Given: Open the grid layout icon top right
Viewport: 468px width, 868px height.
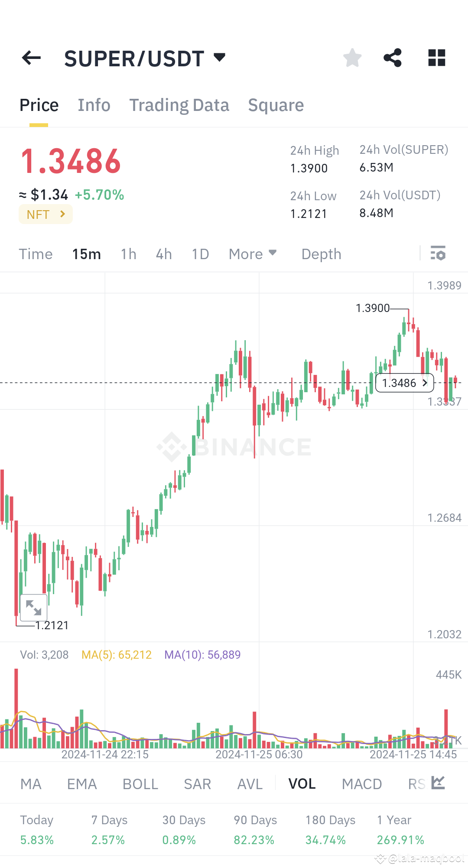Looking at the screenshot, I should [x=436, y=58].
